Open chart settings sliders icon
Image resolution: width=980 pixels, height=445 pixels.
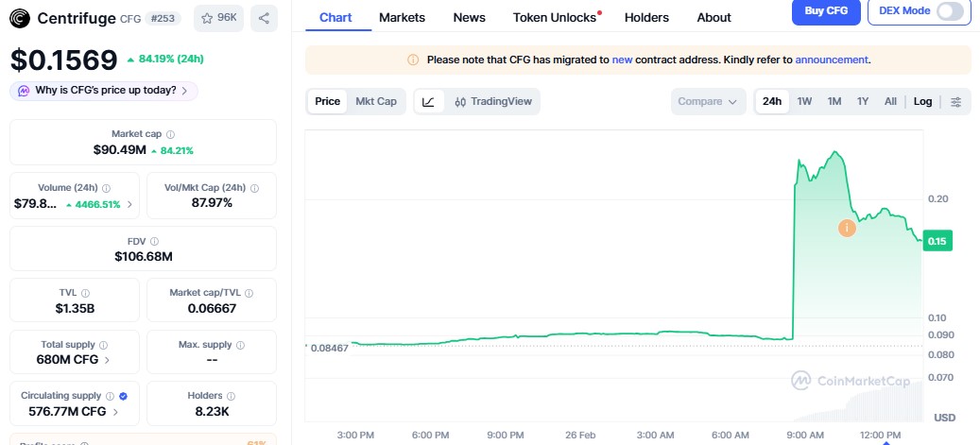click(955, 102)
